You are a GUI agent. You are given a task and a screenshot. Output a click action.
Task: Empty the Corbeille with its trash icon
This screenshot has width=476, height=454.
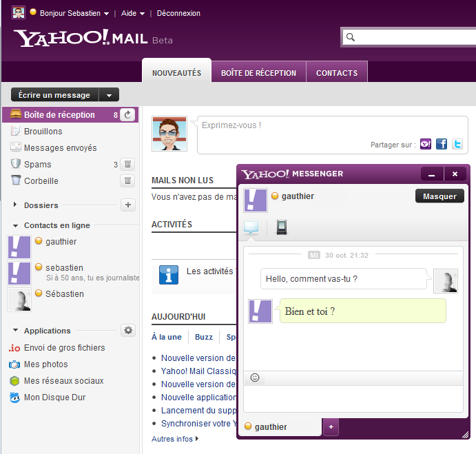[x=127, y=180]
